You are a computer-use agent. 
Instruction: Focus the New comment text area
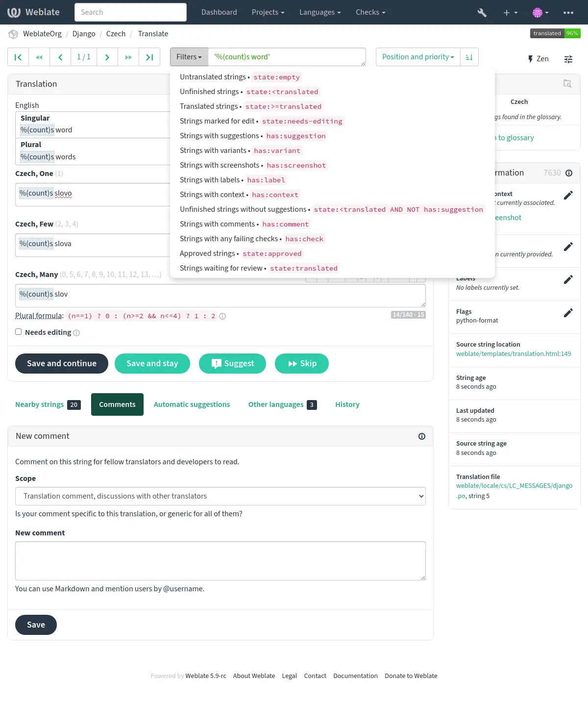coord(220,561)
